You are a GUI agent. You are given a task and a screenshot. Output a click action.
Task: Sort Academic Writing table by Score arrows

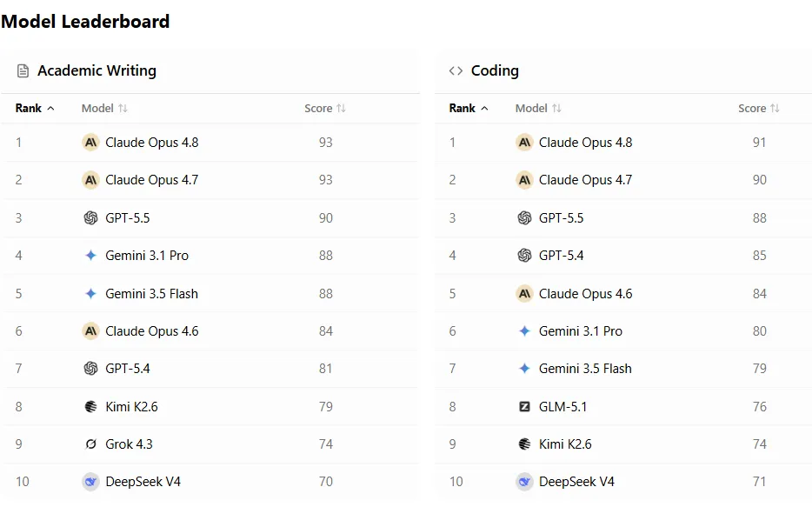pos(341,108)
